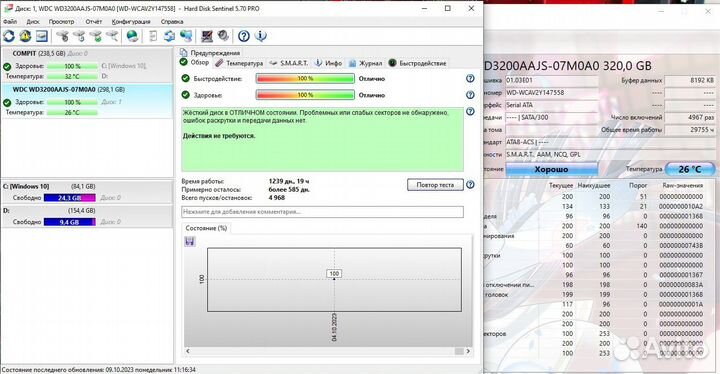Click the document report toolbar icon
Screen dimensions: 720x374
(153, 36)
